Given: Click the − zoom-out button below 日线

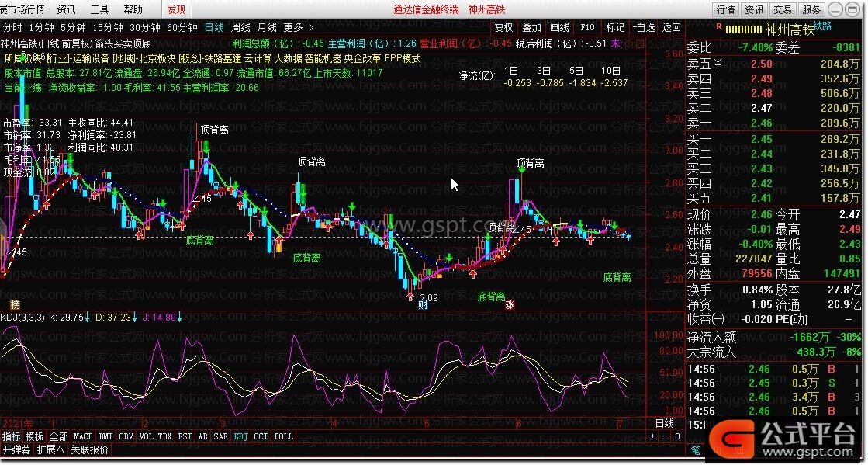Looking at the screenshot, I should [x=665, y=437].
